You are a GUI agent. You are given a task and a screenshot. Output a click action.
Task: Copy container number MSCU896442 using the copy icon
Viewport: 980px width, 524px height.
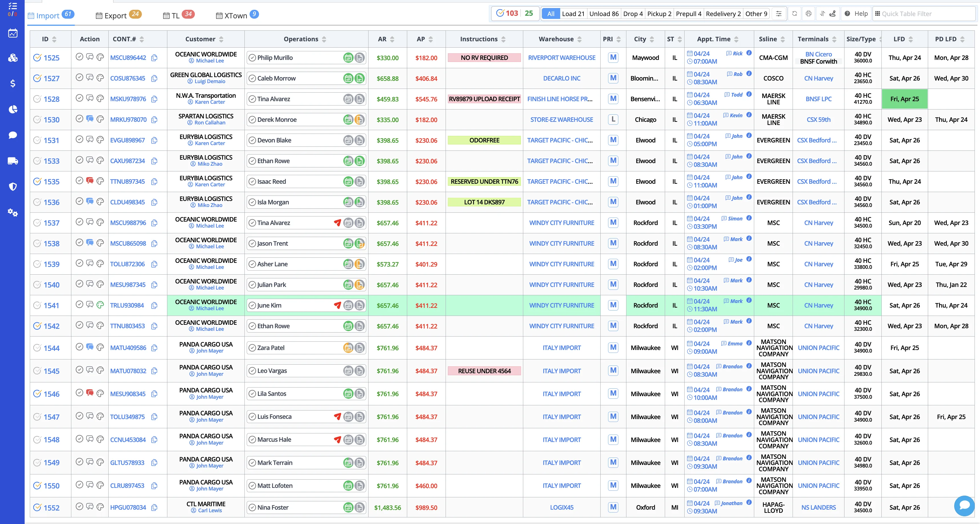(154, 58)
